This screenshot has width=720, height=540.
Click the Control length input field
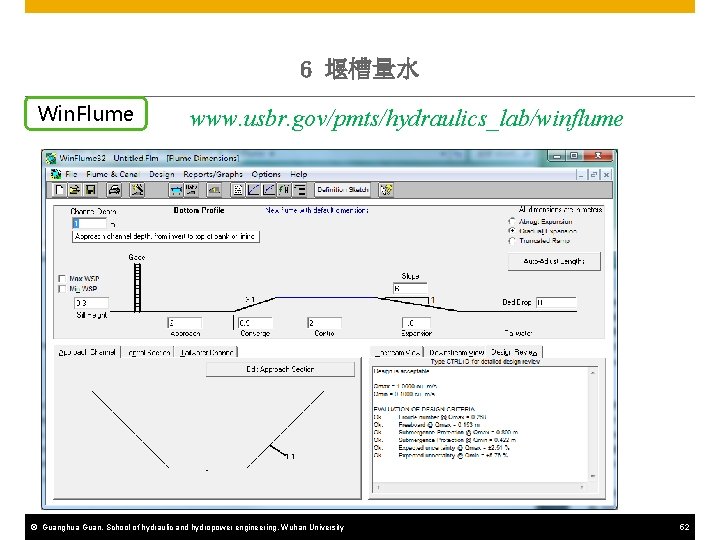tap(324, 323)
